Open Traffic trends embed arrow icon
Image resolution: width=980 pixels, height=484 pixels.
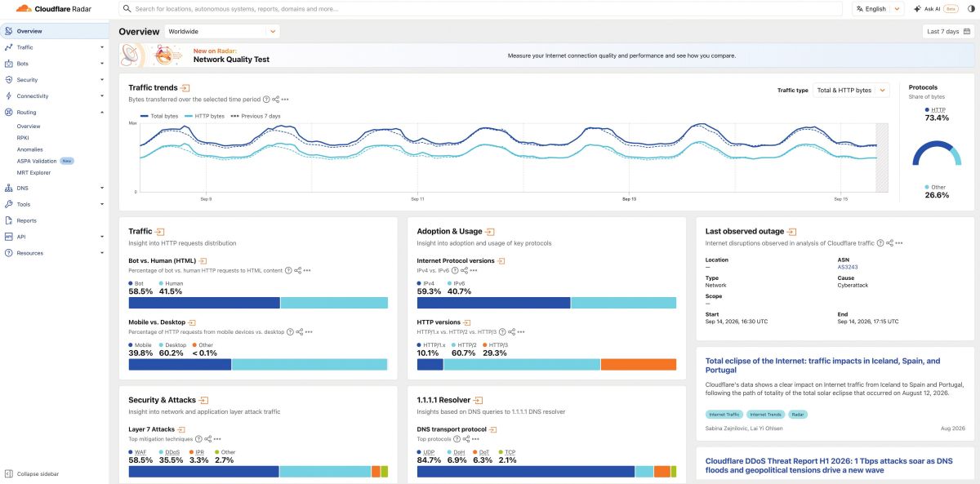(x=185, y=87)
